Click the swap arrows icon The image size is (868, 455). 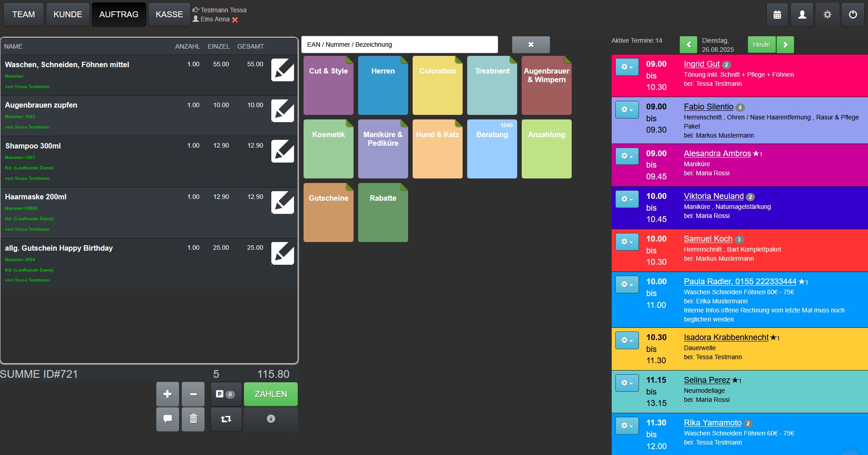click(x=226, y=419)
